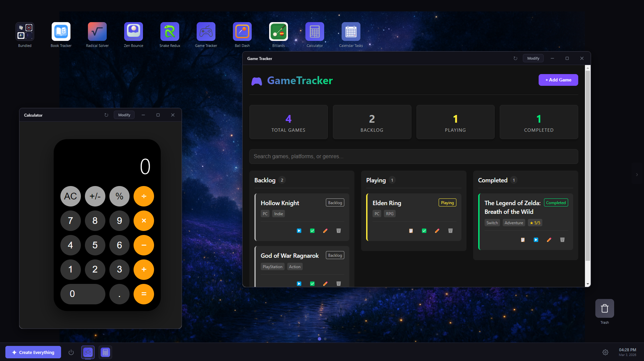Launch Book Tracker from the desktop
The height and width of the screenshot is (361, 644).
pyautogui.click(x=61, y=32)
